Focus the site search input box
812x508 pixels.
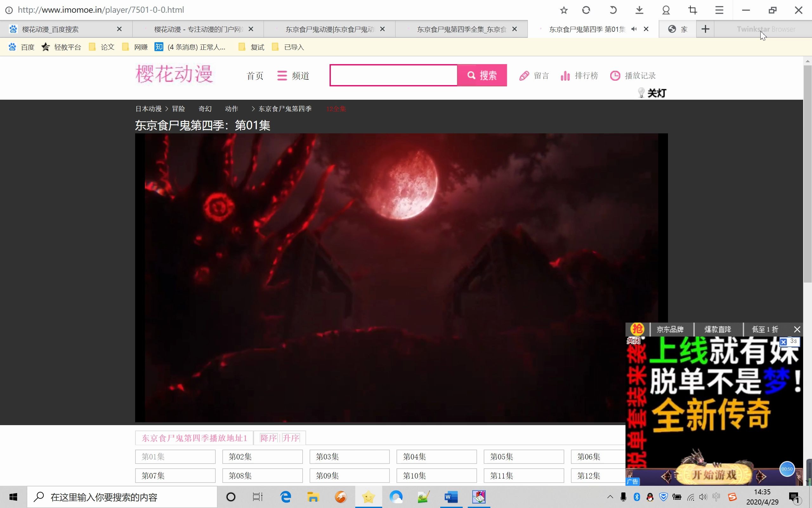click(394, 75)
